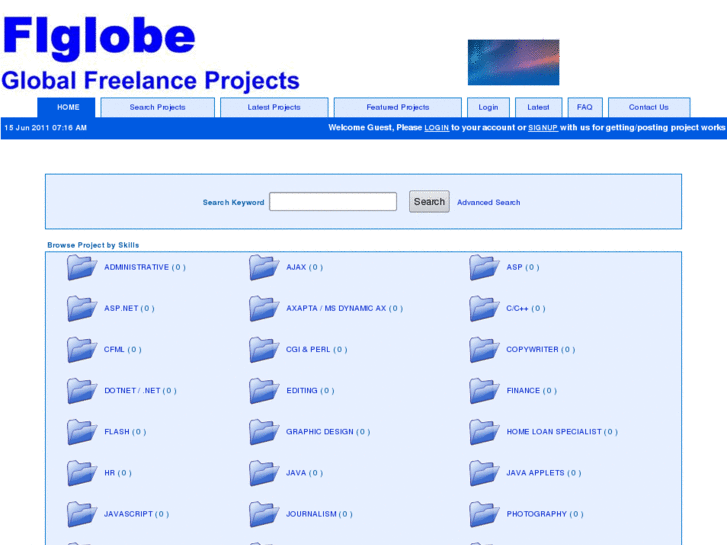Open the Login tab
This screenshot has height=545, width=727.
488,107
